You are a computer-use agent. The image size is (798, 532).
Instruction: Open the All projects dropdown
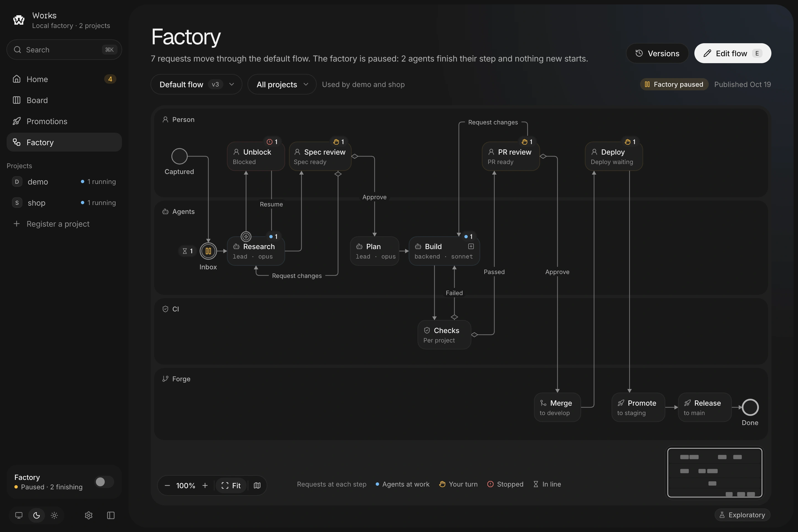point(282,85)
